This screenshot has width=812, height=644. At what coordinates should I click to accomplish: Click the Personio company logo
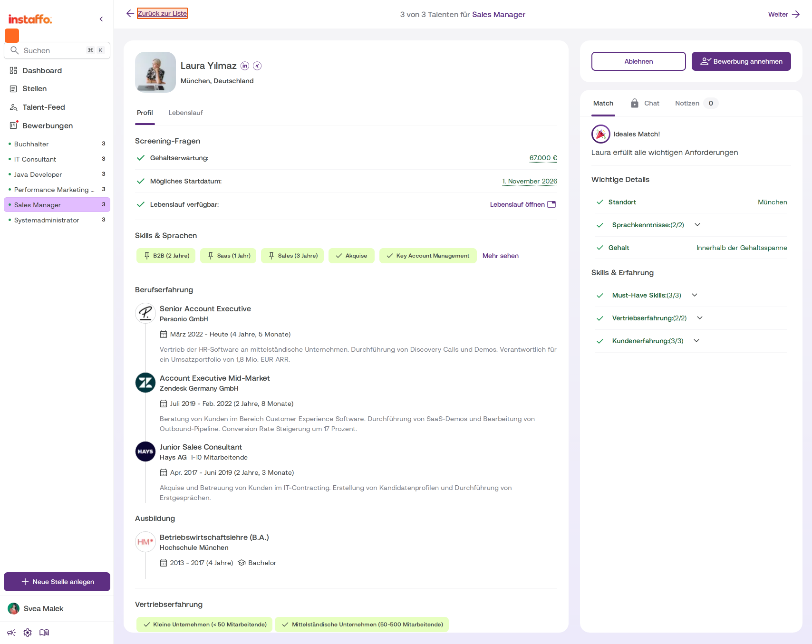pos(145,313)
